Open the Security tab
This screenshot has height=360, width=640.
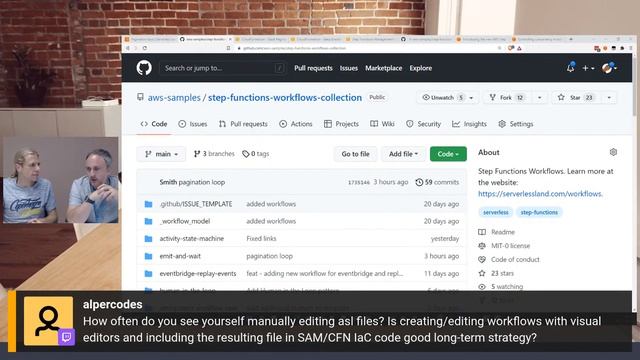[424, 124]
